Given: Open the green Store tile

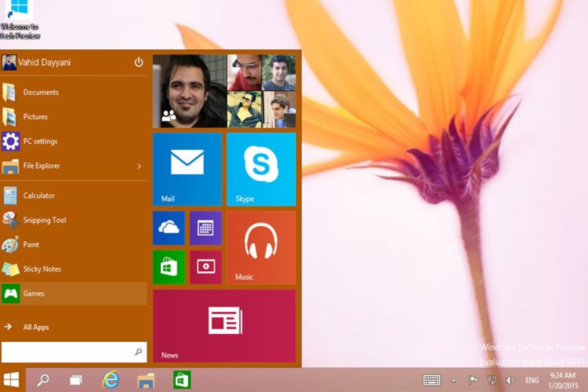Looking at the screenshot, I should [169, 267].
